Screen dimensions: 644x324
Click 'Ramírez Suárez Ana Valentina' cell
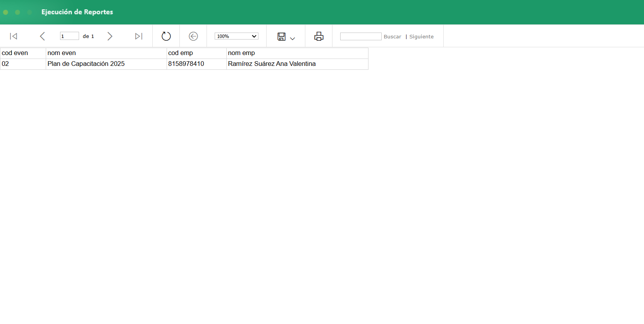(x=297, y=64)
